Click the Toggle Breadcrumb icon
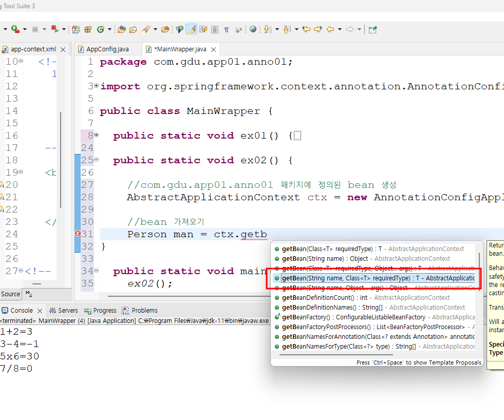504x420 pixels. point(180,30)
